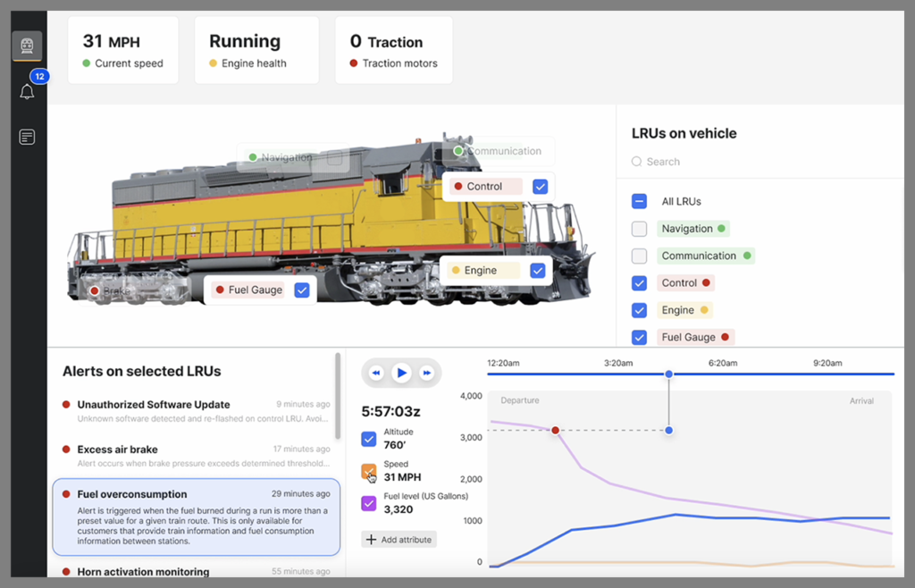Open notifications bell with 12 badge
915x588 pixels.
[x=27, y=91]
